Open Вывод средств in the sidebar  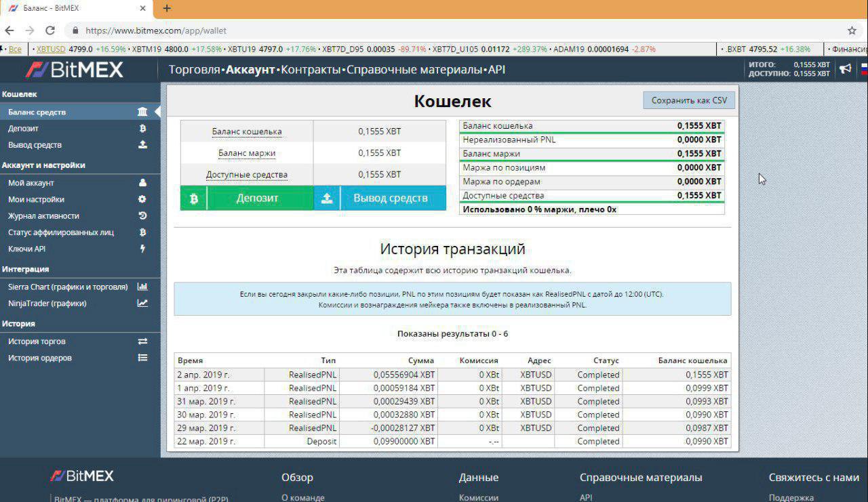point(35,144)
